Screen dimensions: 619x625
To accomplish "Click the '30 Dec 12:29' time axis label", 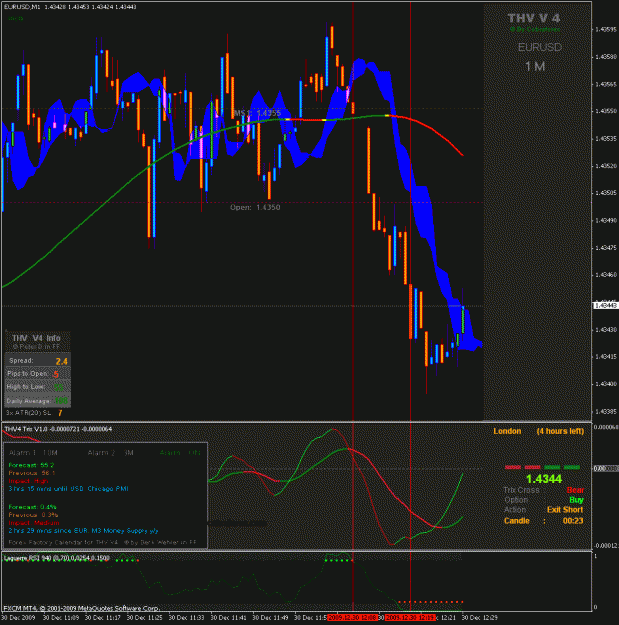I will (480, 618).
